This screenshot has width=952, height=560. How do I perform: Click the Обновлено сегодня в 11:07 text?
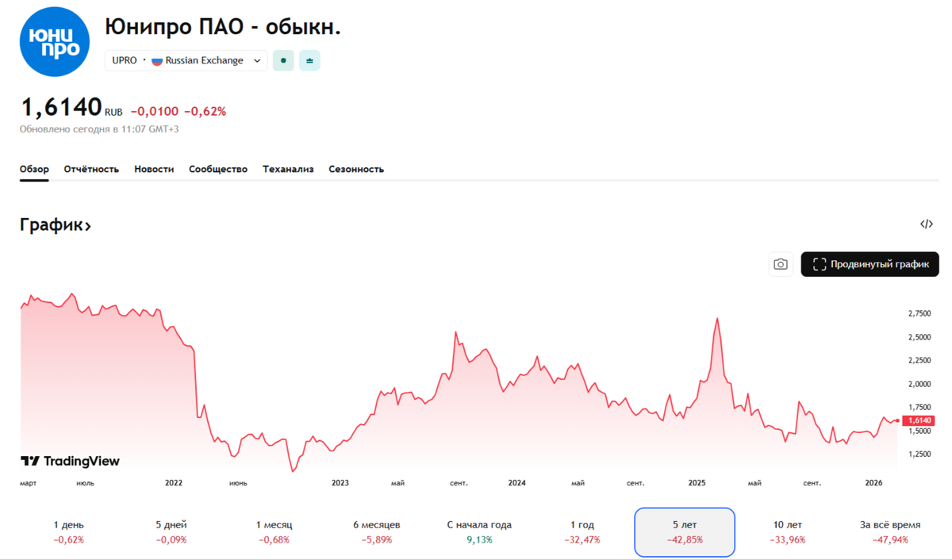(x=99, y=128)
